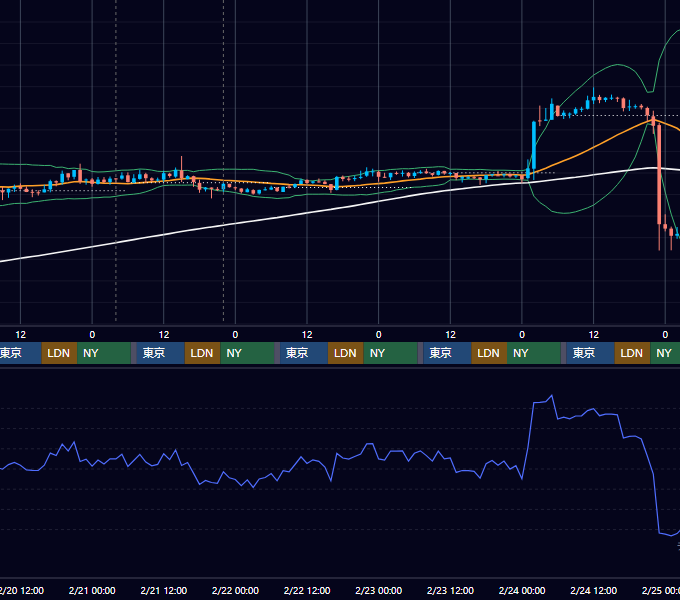This screenshot has height=600, width=680.
Task: Select the NY session block starting 2/21 evening
Action: tap(247, 353)
